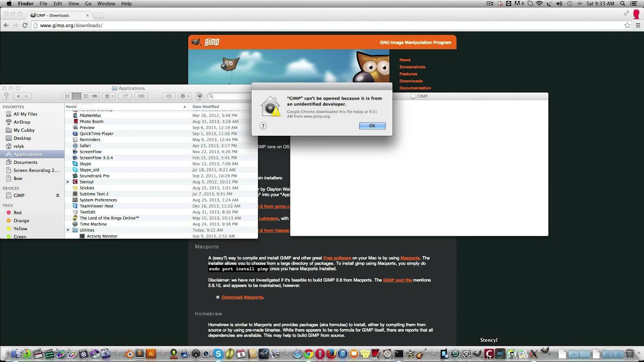Click the Finder edit tags toolbar button

141,96
